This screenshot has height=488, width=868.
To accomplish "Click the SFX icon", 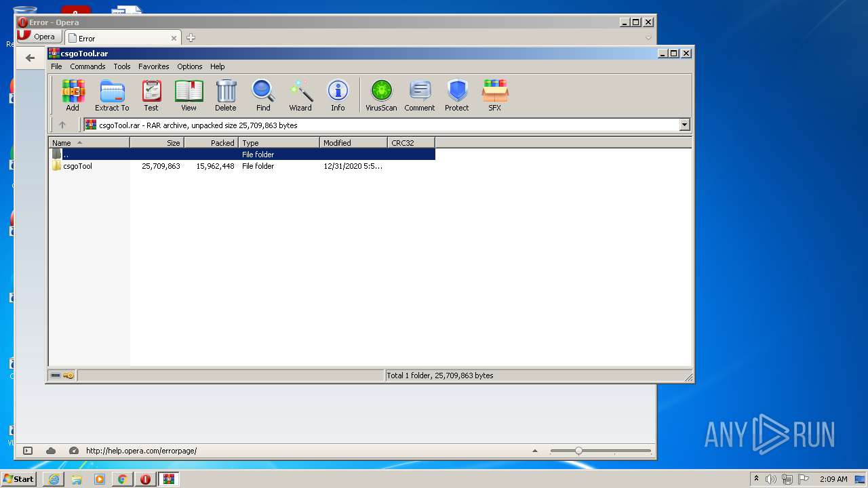I will (495, 95).
